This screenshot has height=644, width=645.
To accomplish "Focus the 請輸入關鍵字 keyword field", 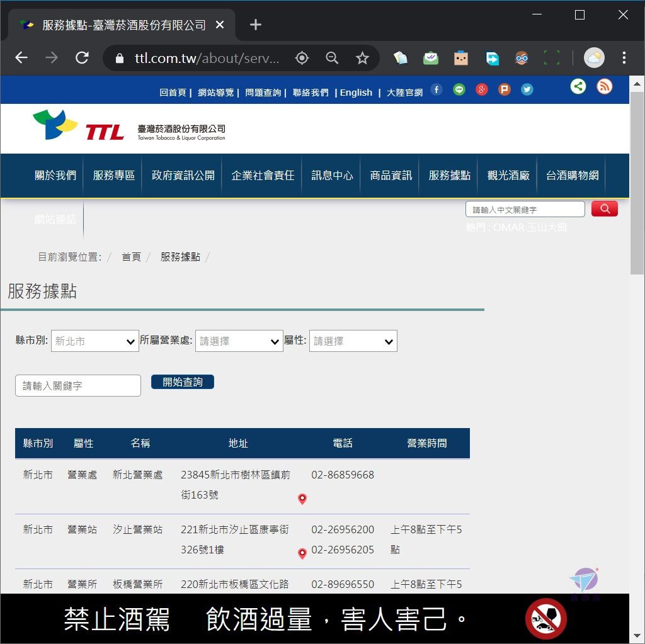I will pyautogui.click(x=78, y=385).
